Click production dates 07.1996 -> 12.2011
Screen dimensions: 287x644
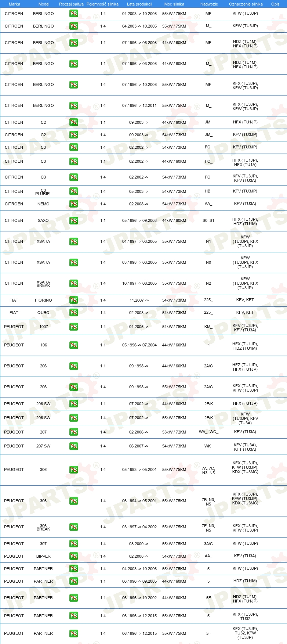(x=139, y=105)
